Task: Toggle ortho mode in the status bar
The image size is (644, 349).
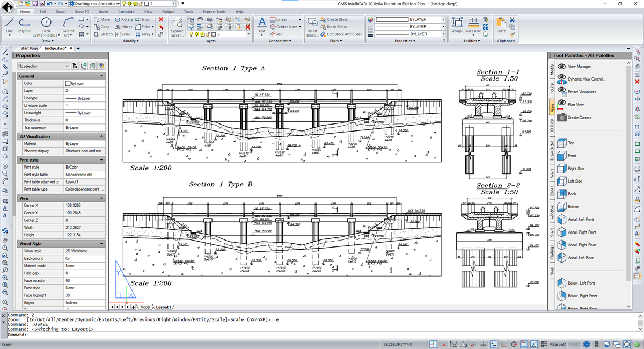Action: [503, 344]
